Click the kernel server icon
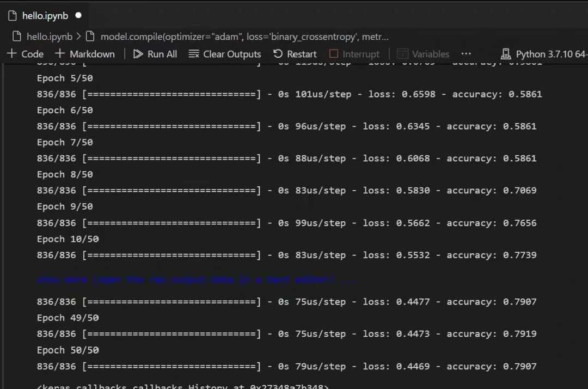This screenshot has height=389, width=588. pyautogui.click(x=506, y=54)
